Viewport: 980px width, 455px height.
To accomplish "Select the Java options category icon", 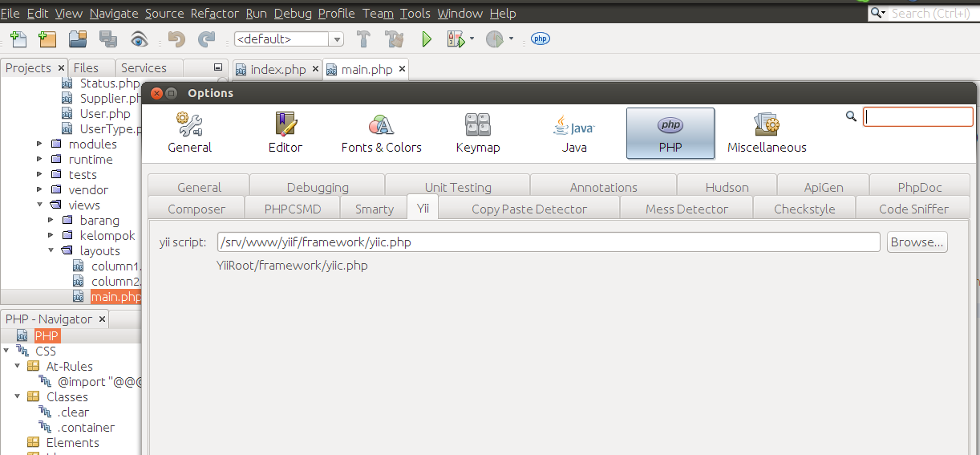I will click(x=574, y=133).
